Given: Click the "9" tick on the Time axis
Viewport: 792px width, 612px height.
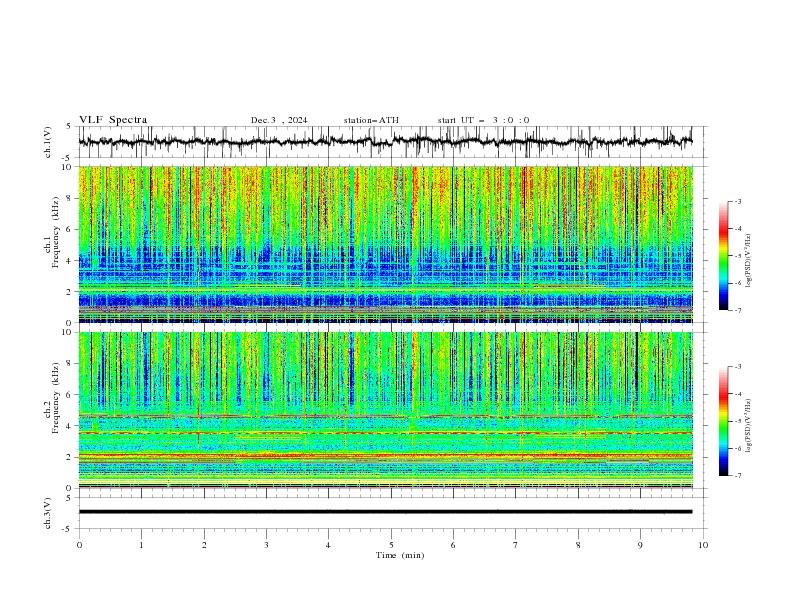Looking at the screenshot, I should [x=640, y=545].
